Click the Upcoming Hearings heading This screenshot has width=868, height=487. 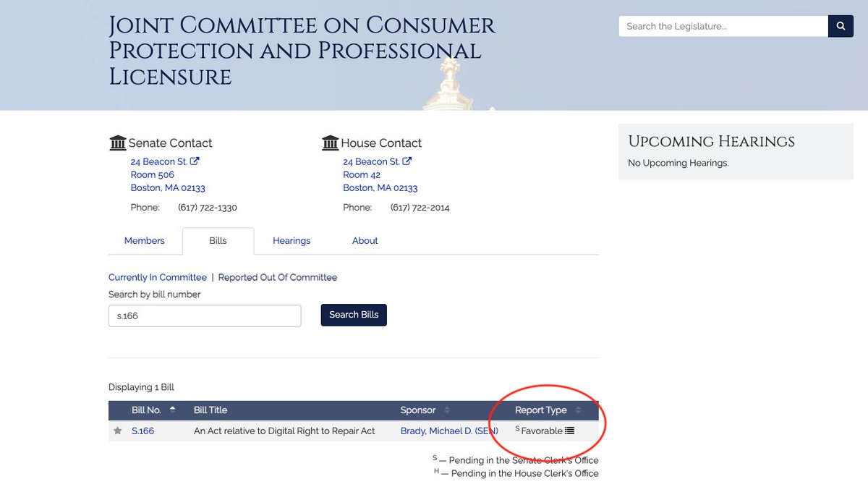point(711,142)
